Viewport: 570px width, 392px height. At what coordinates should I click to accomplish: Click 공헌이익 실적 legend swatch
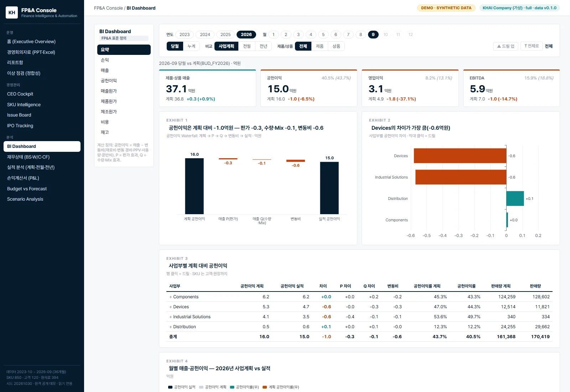click(x=170, y=387)
